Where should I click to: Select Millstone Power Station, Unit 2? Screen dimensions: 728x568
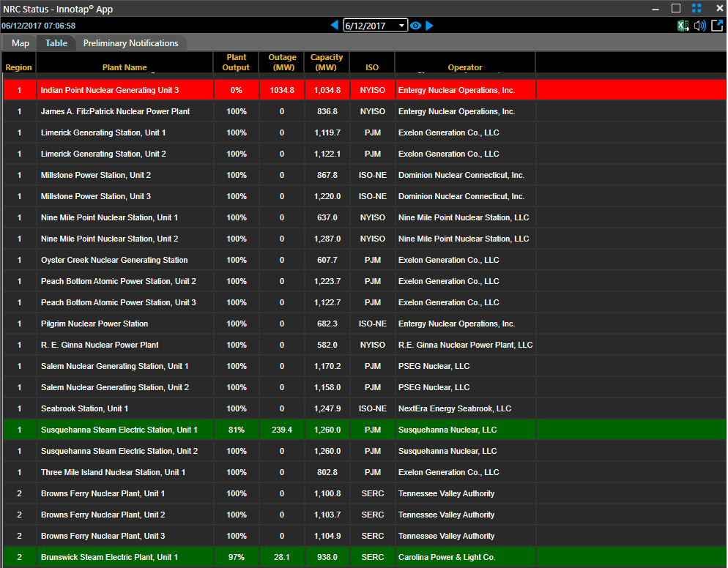96,176
